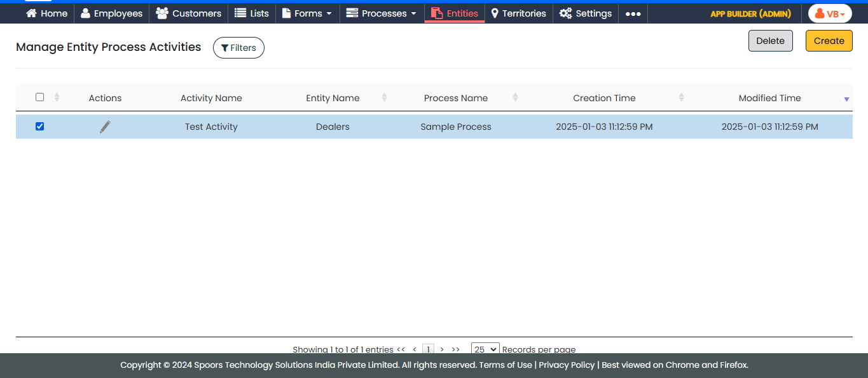Click the Terms of Use link
This screenshot has width=868, height=378.
click(x=506, y=365)
